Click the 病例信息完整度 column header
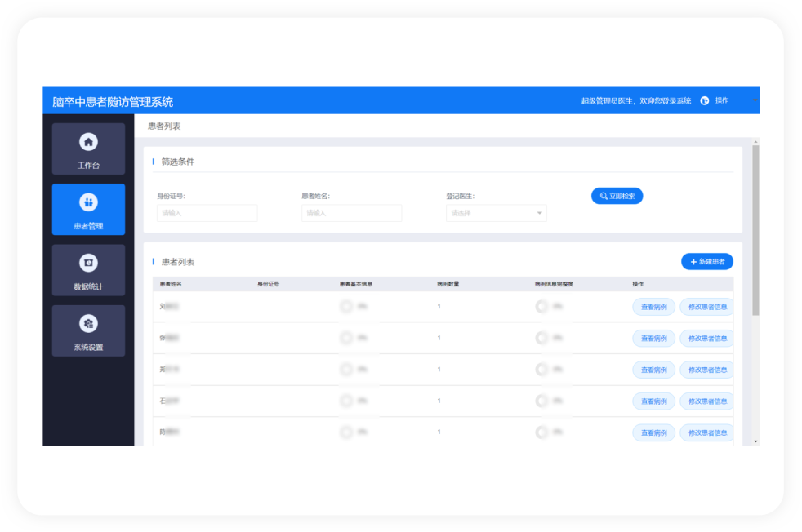802x532 pixels. [554, 284]
